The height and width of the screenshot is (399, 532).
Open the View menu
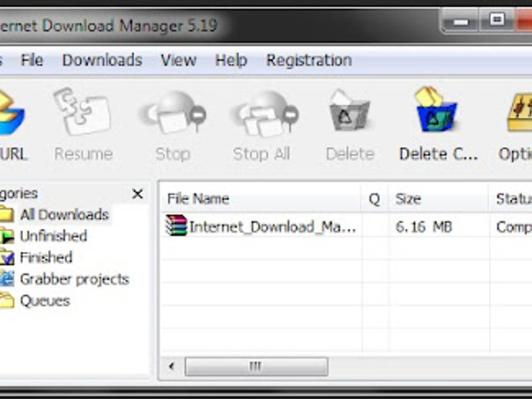pyautogui.click(x=178, y=60)
